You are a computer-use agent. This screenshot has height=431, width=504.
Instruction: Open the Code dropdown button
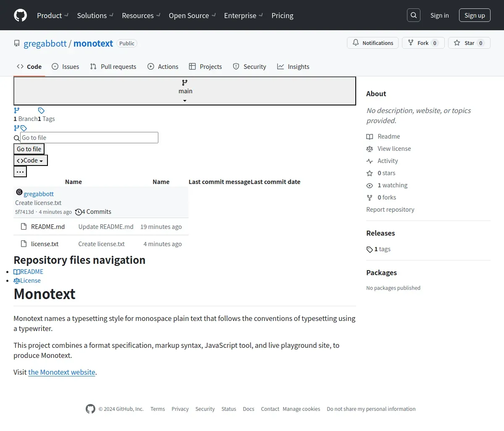coord(31,160)
